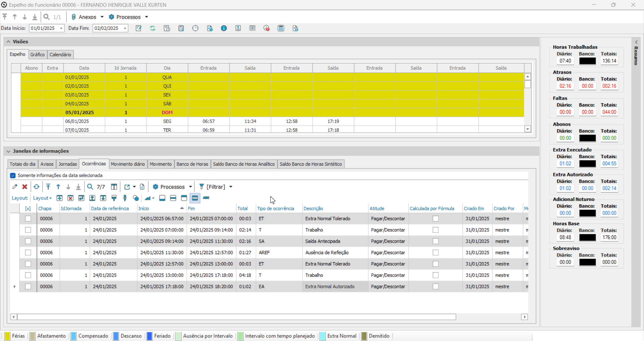Click the pencil edit icon in Ocorrências toolbar

point(15,187)
